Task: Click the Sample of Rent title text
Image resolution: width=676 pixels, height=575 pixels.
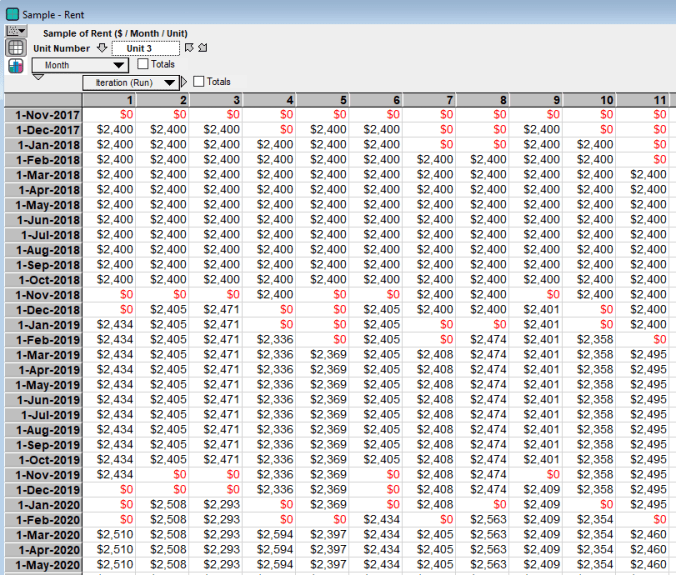Action: (115, 33)
